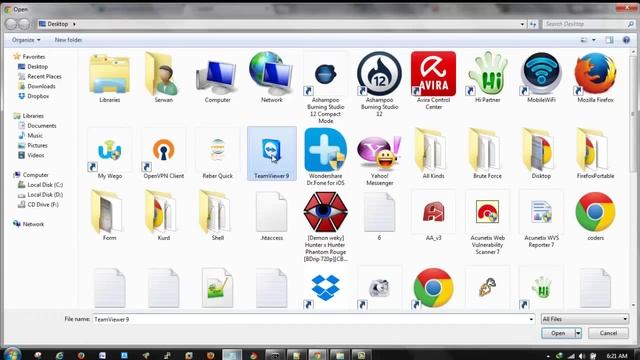Select Local Disk (C:) in sidebar
This screenshot has height=360, width=640.
tap(45, 185)
